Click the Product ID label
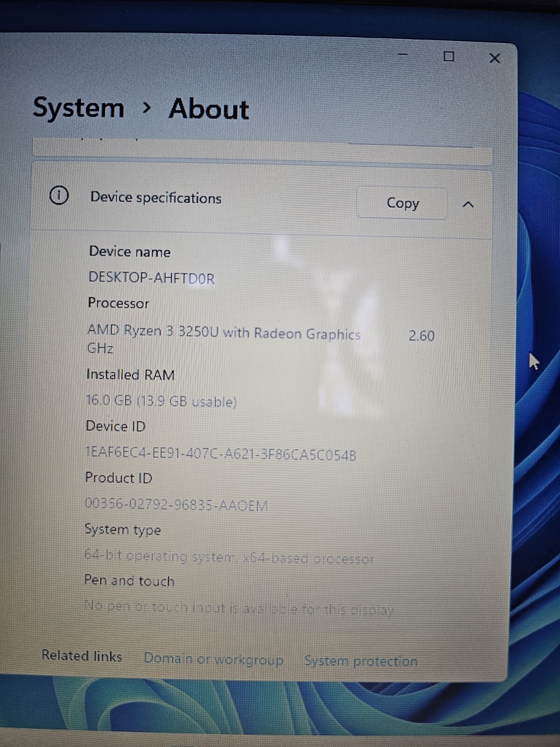The width and height of the screenshot is (560, 747). (119, 478)
